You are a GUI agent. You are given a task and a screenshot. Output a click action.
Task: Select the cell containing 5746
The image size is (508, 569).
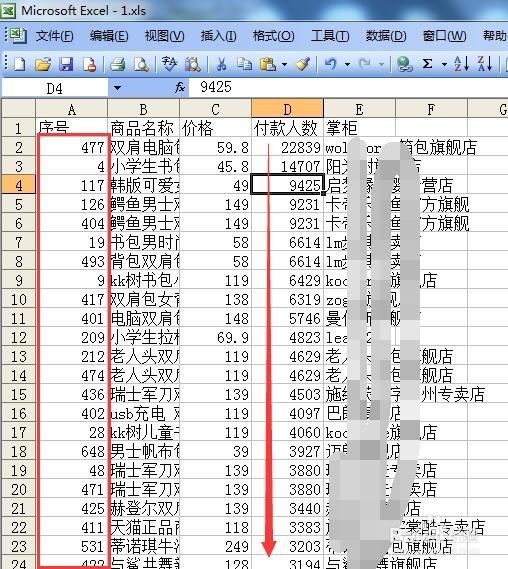pyautogui.click(x=287, y=318)
